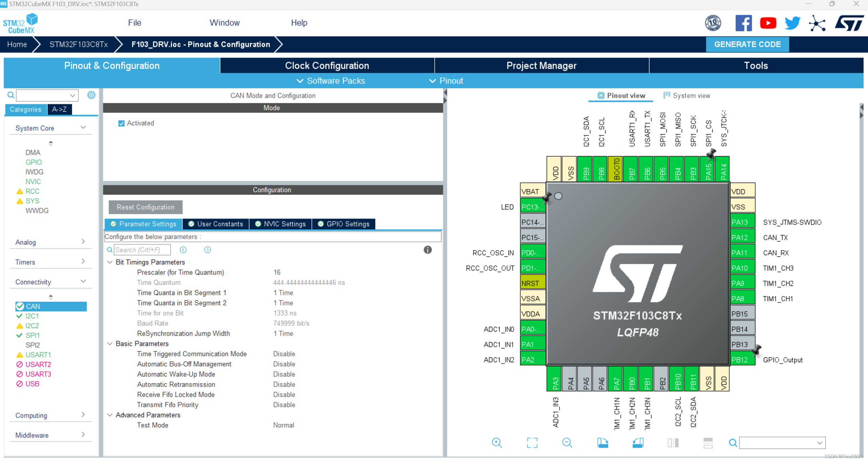Open the STM32CubeMX YouTube icon

768,23
